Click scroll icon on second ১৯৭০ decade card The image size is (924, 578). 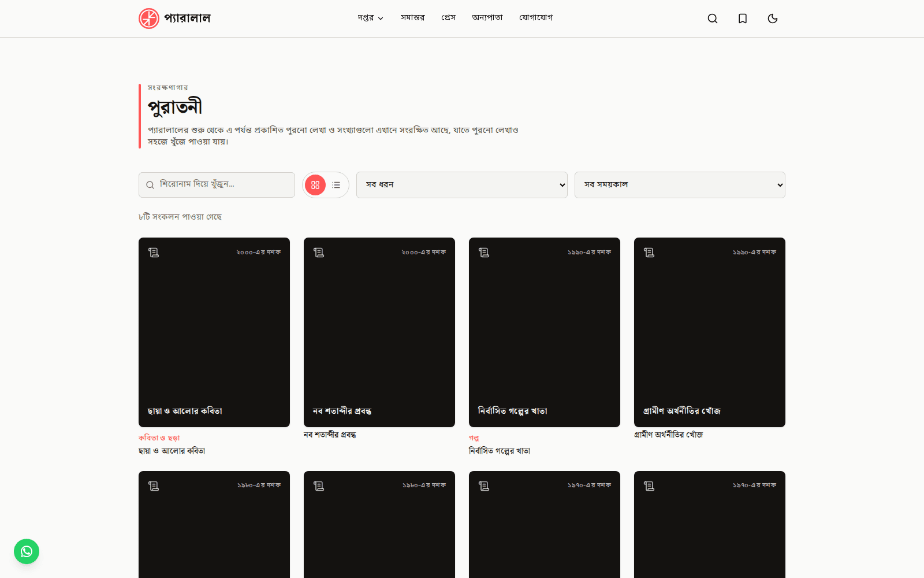pyautogui.click(x=649, y=486)
